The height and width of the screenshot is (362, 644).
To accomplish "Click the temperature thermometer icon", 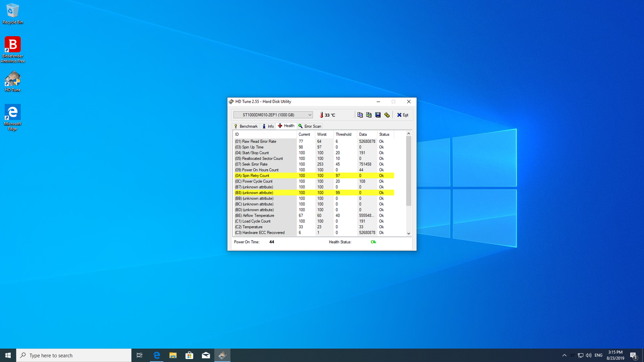I will click(x=321, y=115).
